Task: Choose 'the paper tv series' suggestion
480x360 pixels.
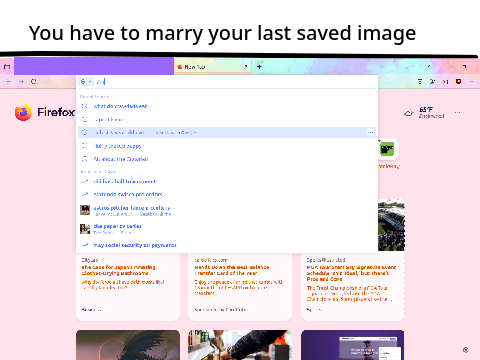Action: (227, 229)
